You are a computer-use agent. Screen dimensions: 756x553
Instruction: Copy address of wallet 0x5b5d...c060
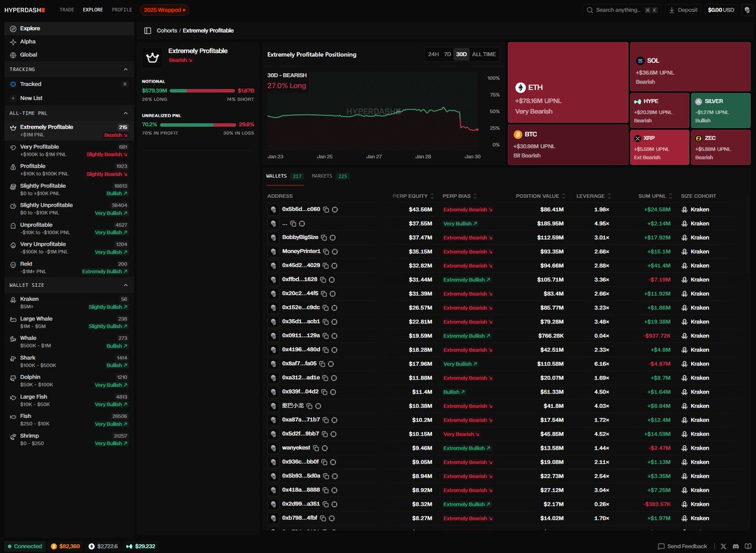[326, 209]
